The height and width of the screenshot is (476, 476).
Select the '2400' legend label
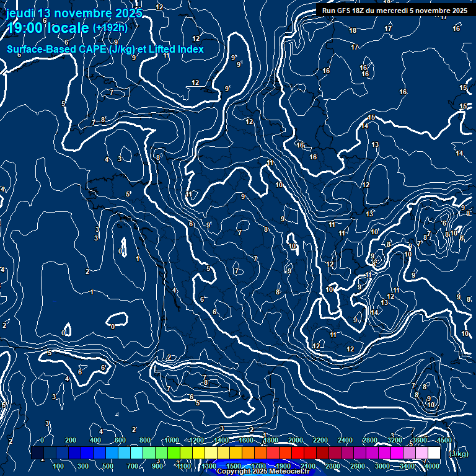coord(345,440)
